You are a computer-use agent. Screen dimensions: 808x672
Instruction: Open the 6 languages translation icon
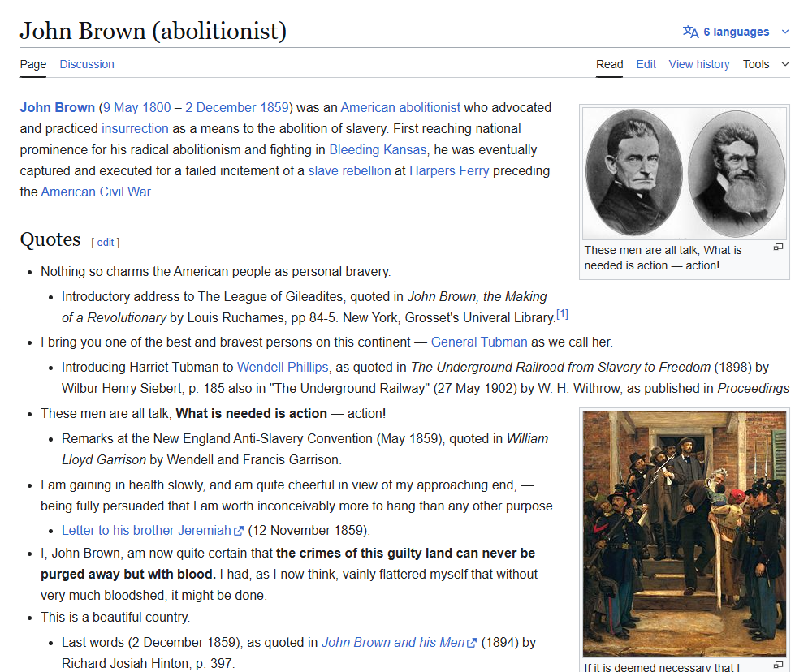pos(690,32)
